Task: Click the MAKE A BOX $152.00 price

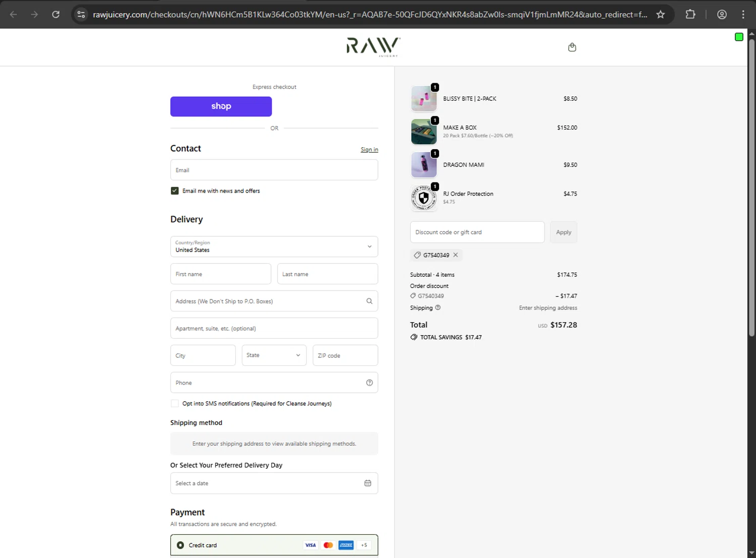Action: [567, 128]
